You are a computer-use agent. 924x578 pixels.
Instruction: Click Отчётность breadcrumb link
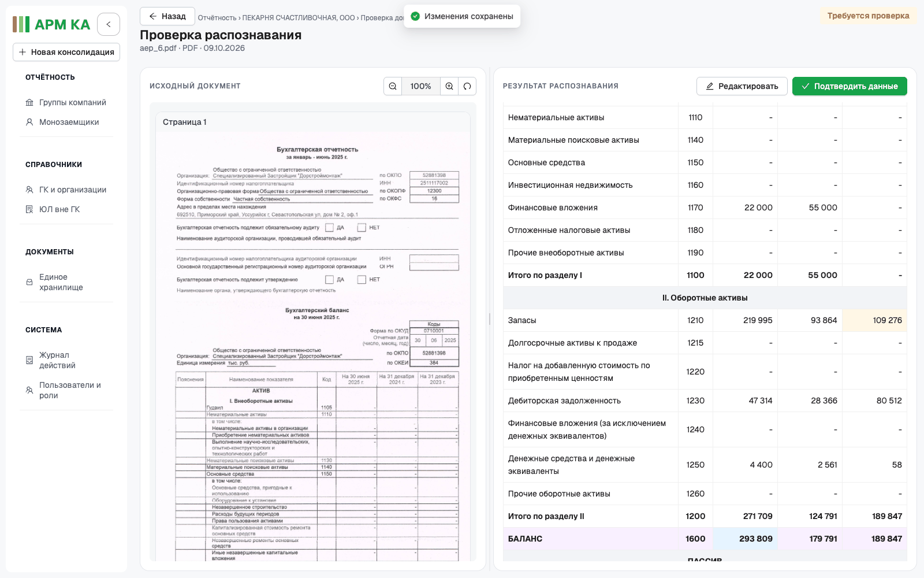point(217,18)
